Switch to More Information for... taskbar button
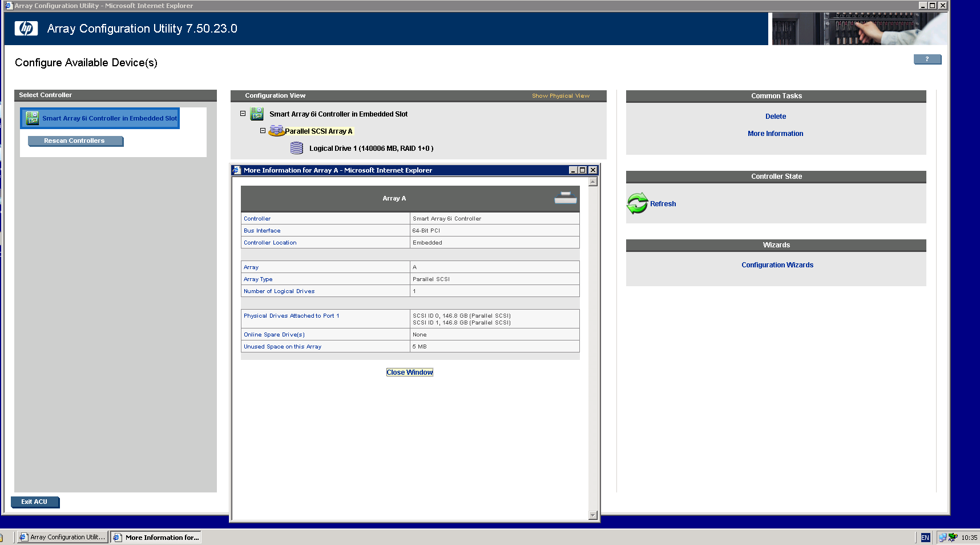The width and height of the screenshot is (980, 545). 156,537
